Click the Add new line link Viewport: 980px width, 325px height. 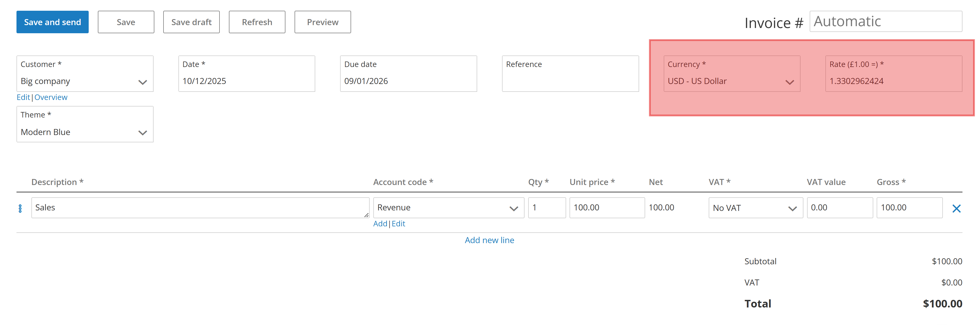tap(489, 240)
